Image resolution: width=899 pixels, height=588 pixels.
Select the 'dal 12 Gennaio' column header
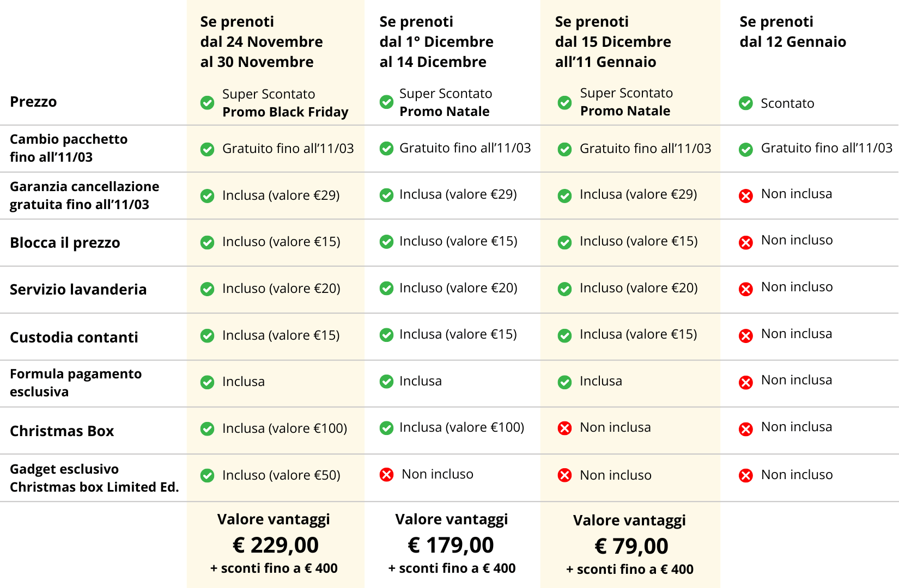pos(793,32)
